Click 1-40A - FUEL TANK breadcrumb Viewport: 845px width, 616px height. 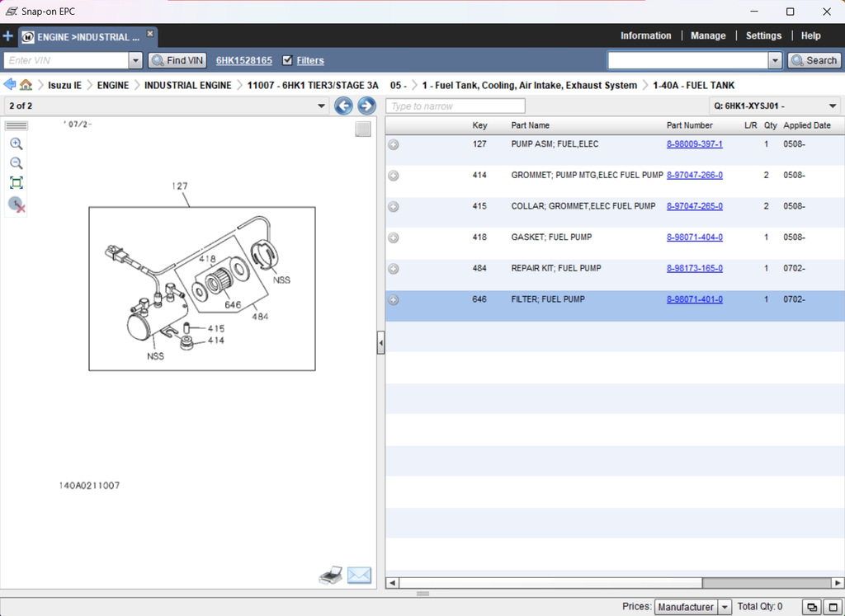693,85
